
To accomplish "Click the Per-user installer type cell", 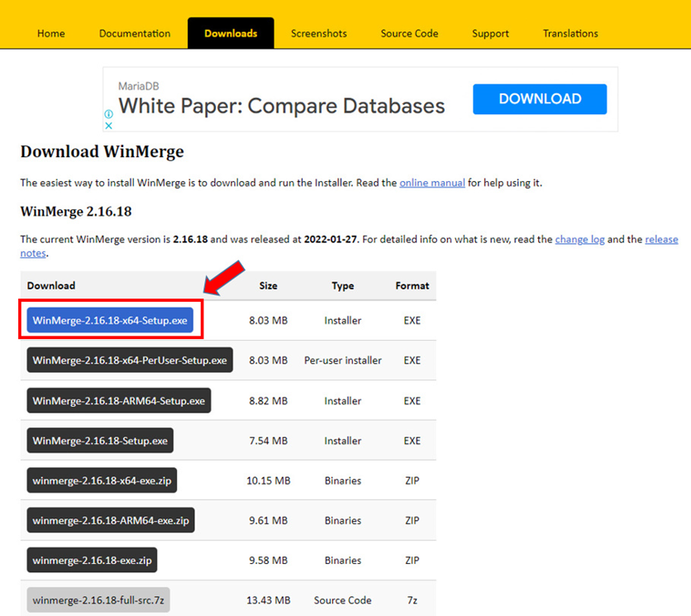I will click(x=343, y=361).
